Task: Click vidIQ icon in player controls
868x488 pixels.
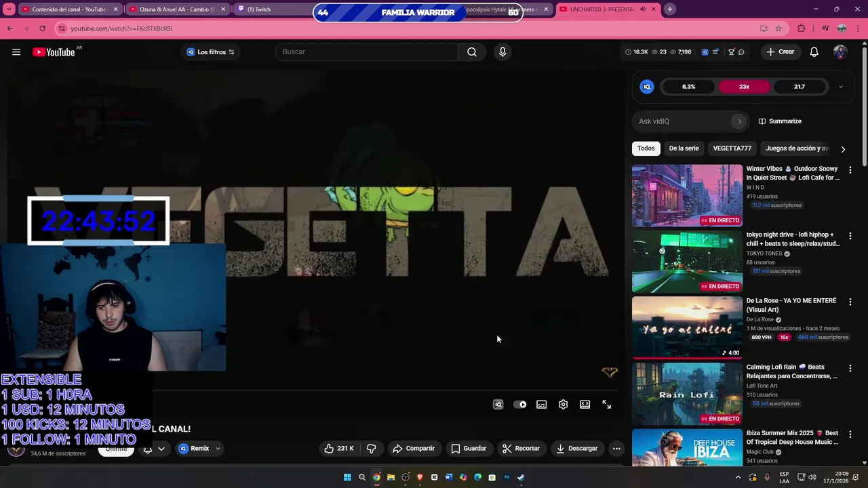Action: pyautogui.click(x=498, y=405)
